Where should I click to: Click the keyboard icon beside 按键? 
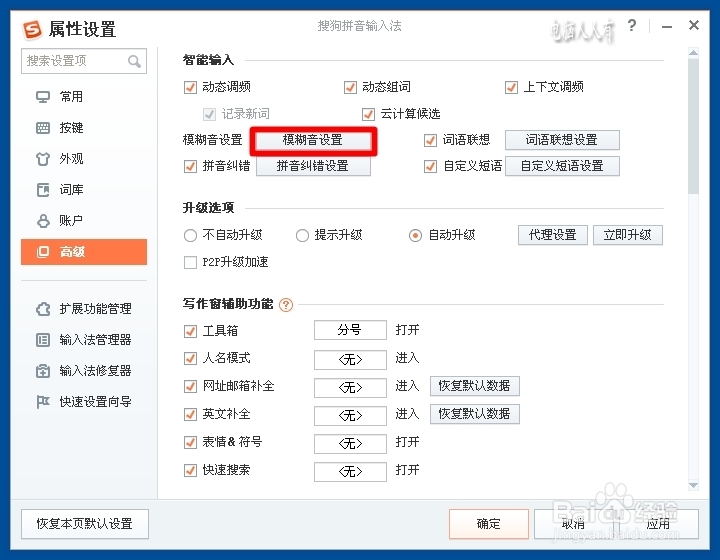point(43,128)
